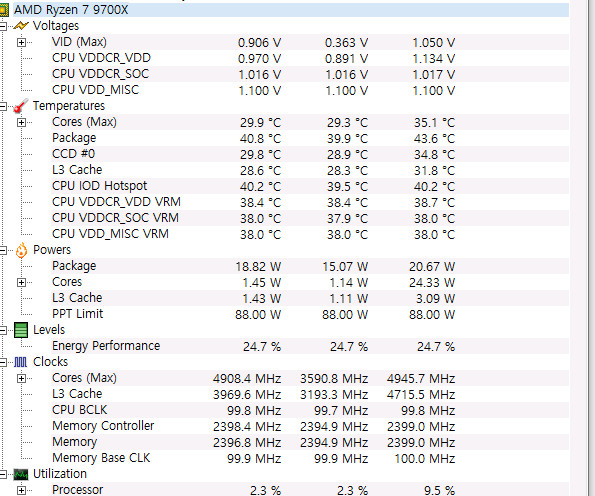Click the Powers flame icon

22,250
